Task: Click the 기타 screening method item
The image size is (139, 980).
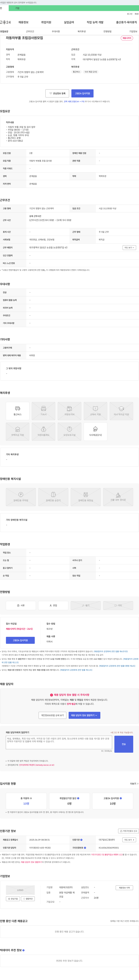Action: (x=118, y=605)
